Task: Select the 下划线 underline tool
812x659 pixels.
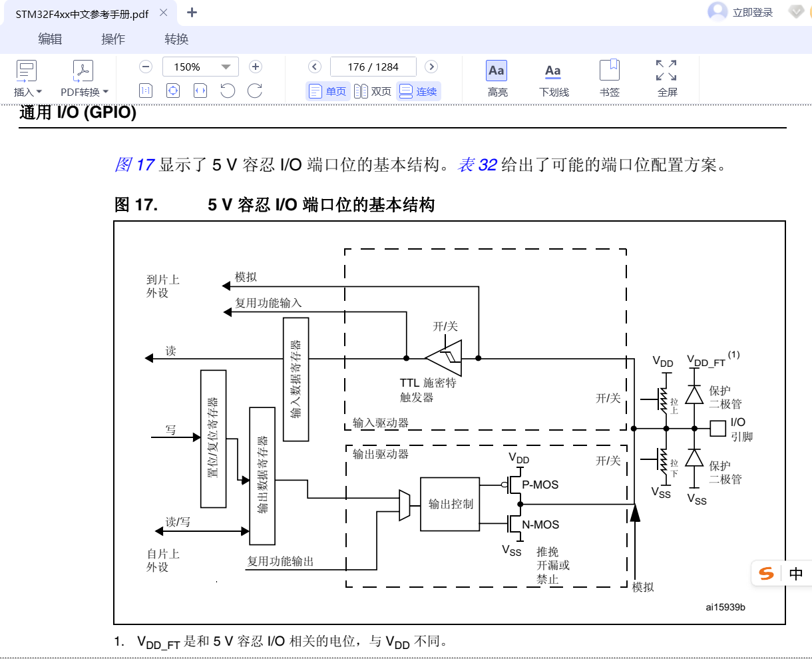Action: pos(554,79)
